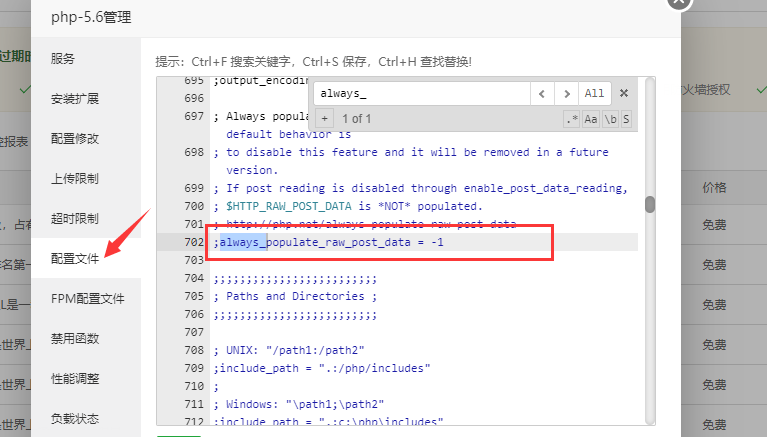Click line number 702 in gutter
The image size is (767, 437).
pos(194,242)
